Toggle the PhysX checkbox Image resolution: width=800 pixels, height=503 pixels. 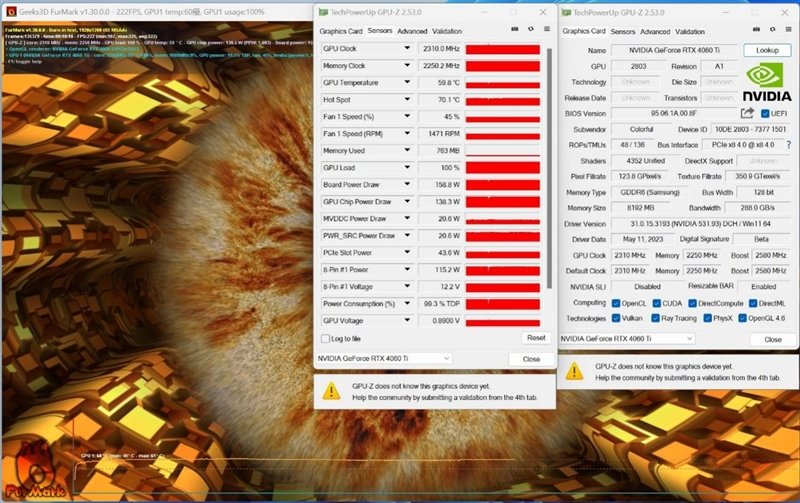point(707,318)
